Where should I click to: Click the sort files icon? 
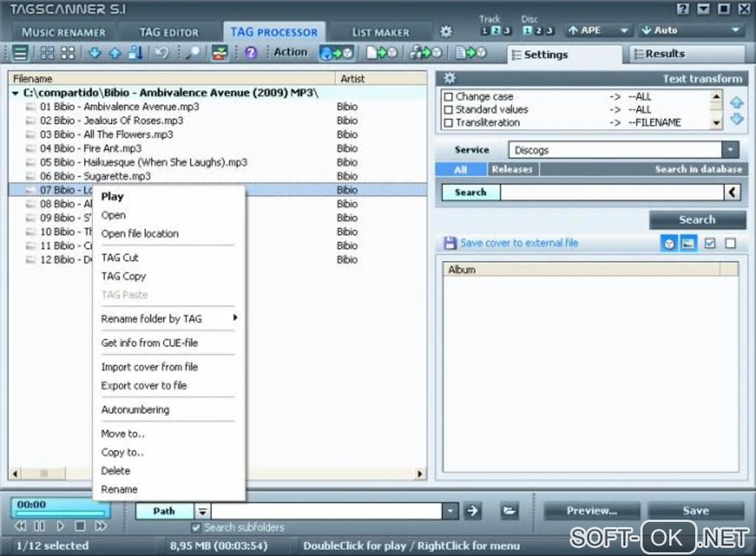(x=136, y=53)
